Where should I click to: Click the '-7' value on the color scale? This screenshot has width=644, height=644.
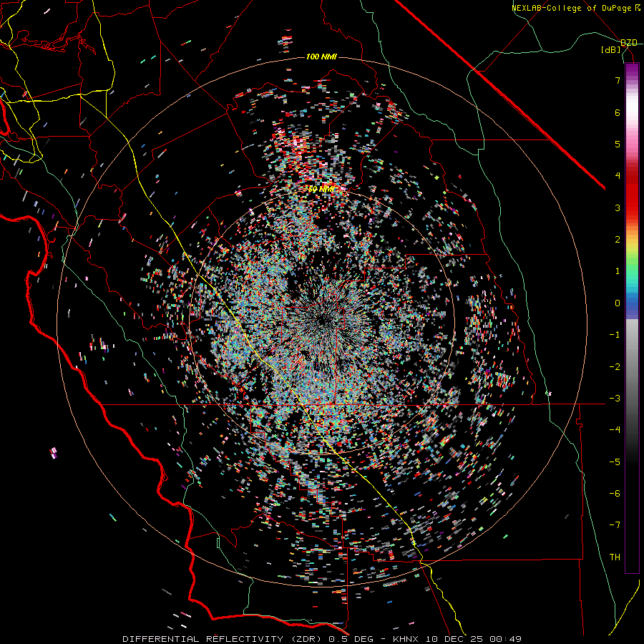[615, 525]
